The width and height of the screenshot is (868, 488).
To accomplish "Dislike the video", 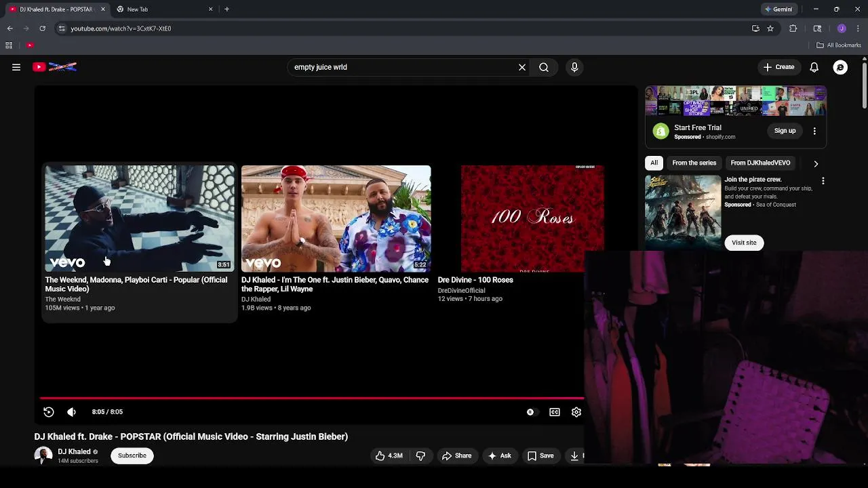I will pos(420,455).
